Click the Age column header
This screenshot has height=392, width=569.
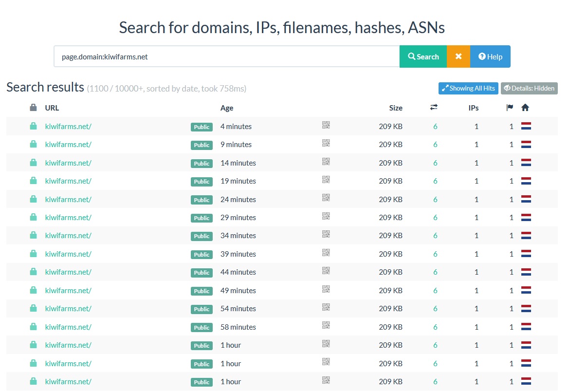point(227,108)
